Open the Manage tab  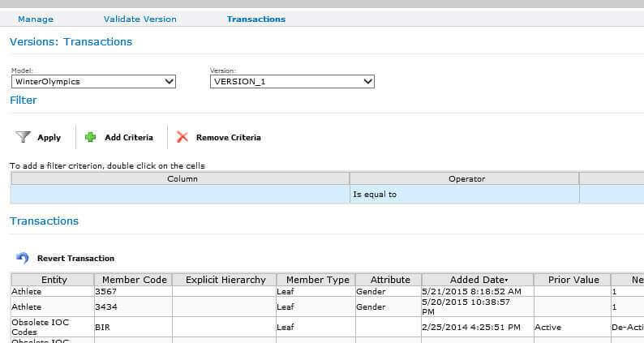[x=36, y=19]
